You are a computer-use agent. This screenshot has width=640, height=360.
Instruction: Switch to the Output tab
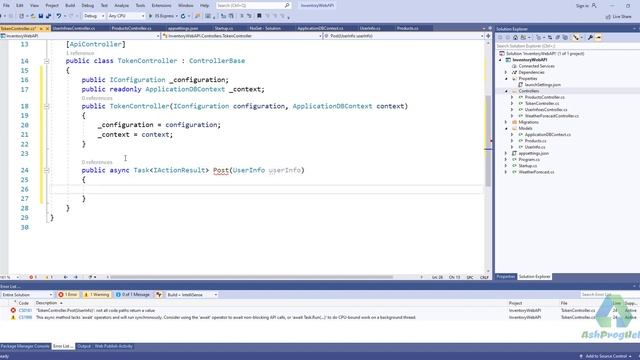84,346
